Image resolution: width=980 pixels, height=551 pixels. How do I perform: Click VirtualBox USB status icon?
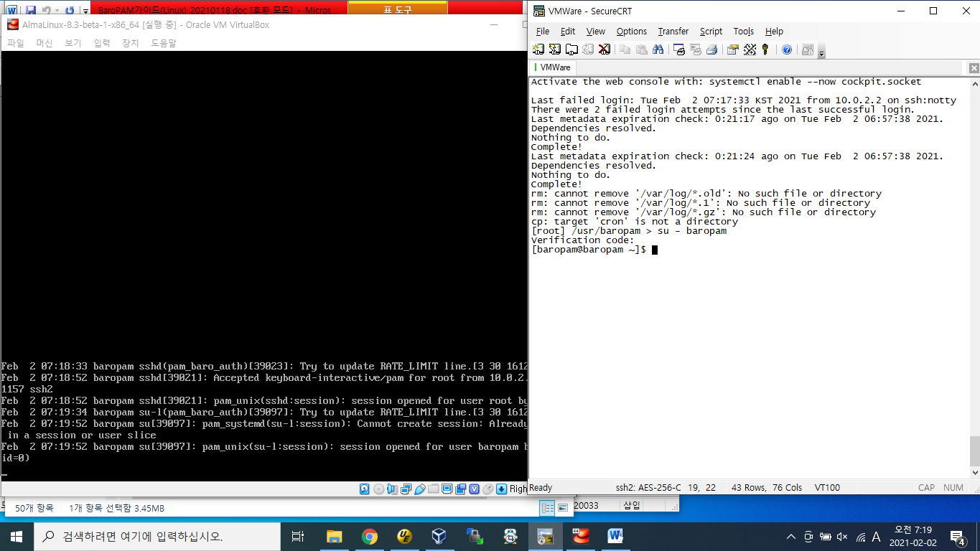pyautogui.click(x=420, y=489)
